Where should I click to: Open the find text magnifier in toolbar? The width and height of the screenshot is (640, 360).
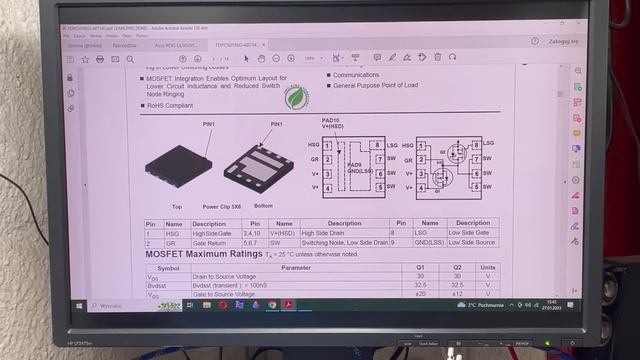pos(130,60)
